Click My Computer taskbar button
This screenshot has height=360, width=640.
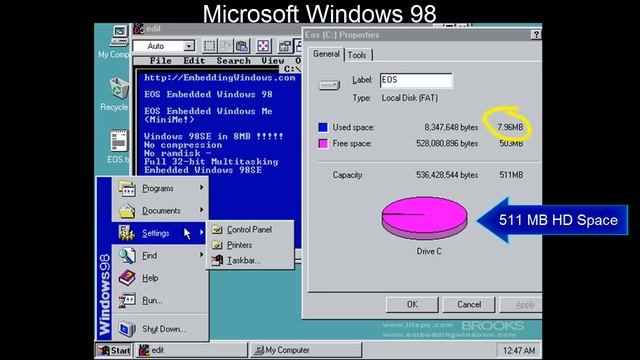pyautogui.click(x=305, y=350)
